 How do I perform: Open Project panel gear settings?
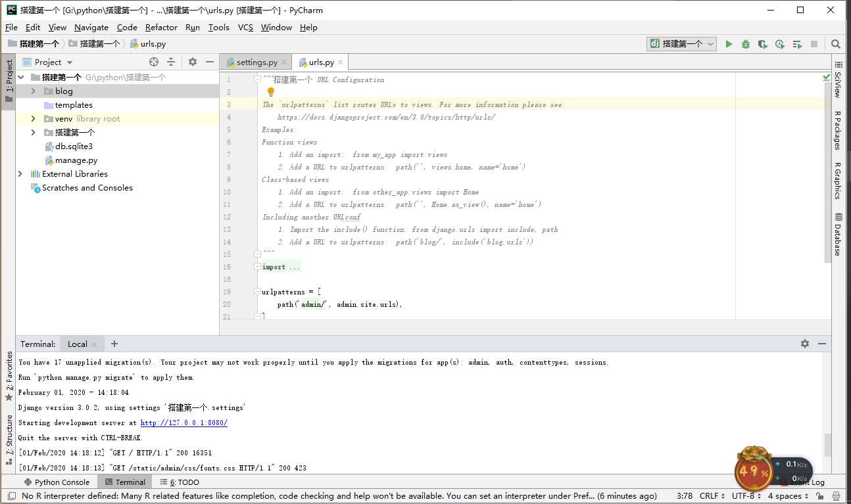coord(193,62)
